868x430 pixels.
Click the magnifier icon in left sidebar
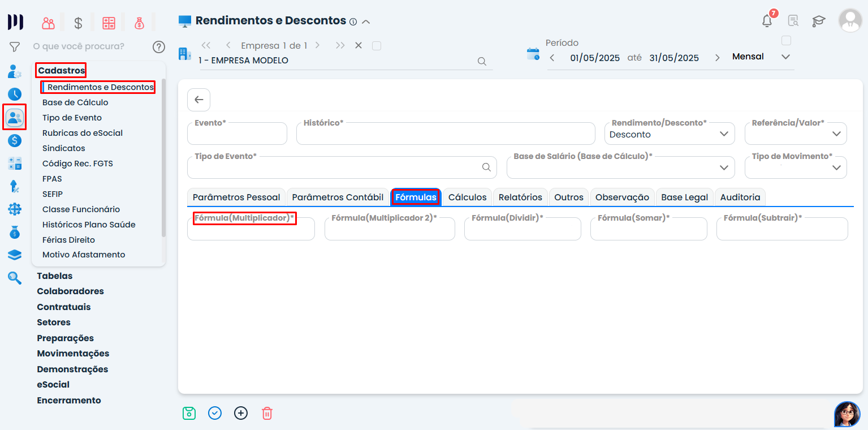15,278
